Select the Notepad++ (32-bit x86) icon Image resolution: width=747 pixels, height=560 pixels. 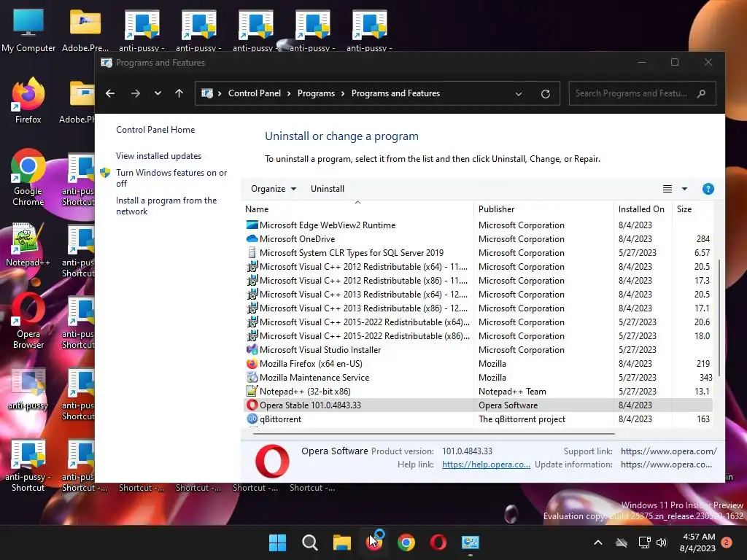coord(252,391)
